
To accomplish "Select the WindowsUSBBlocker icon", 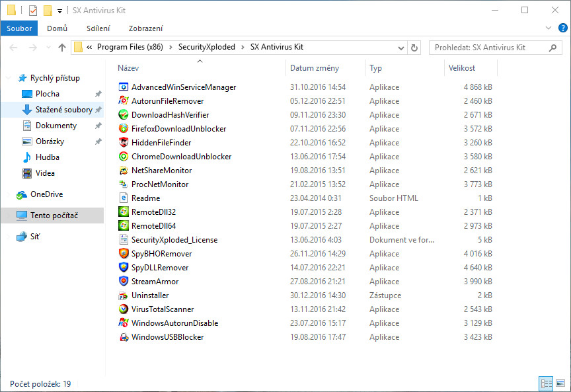I will [124, 336].
